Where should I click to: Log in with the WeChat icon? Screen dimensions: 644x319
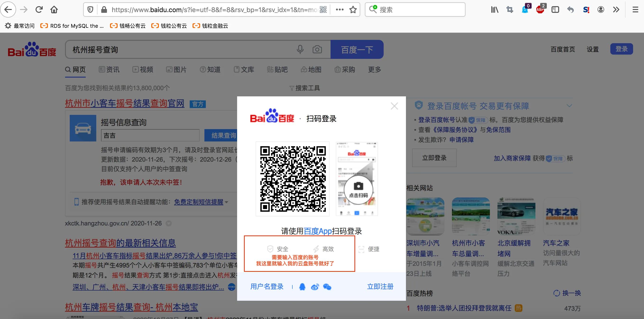pyautogui.click(x=327, y=287)
